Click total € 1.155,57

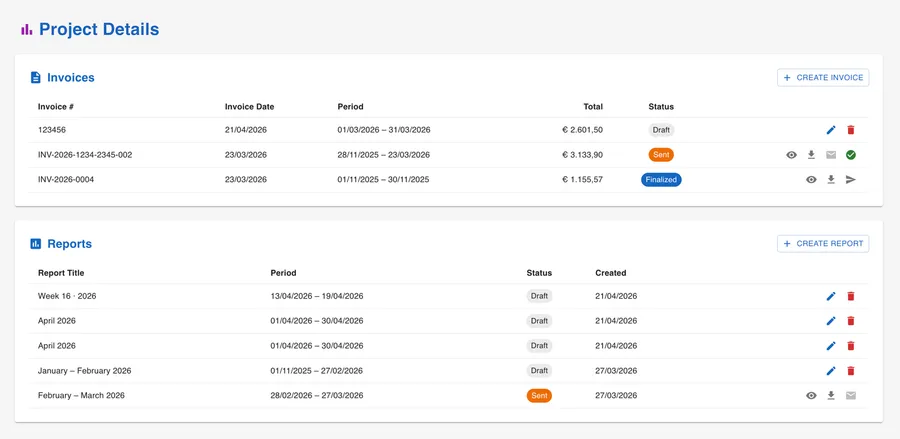tap(583, 180)
